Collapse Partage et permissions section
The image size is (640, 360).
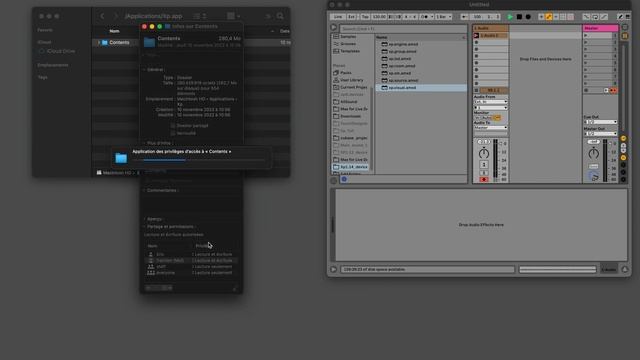point(144,227)
